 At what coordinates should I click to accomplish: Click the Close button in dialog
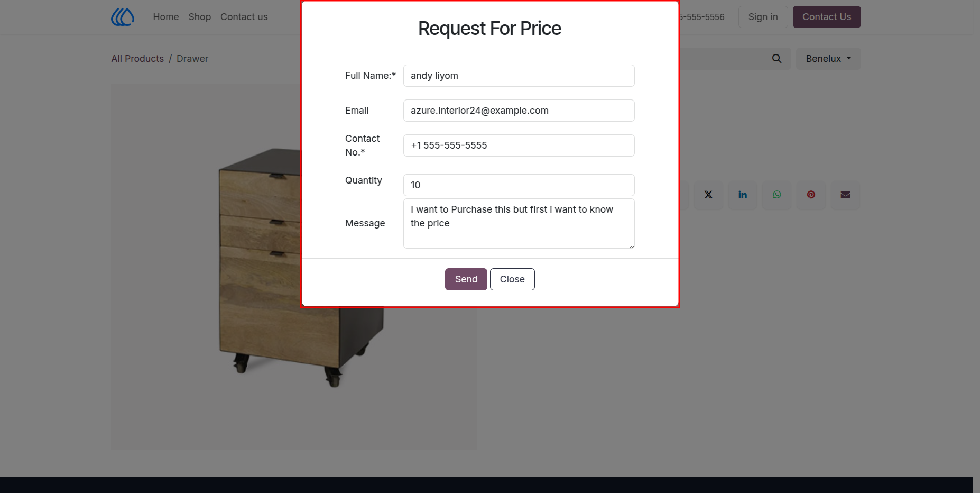point(512,279)
